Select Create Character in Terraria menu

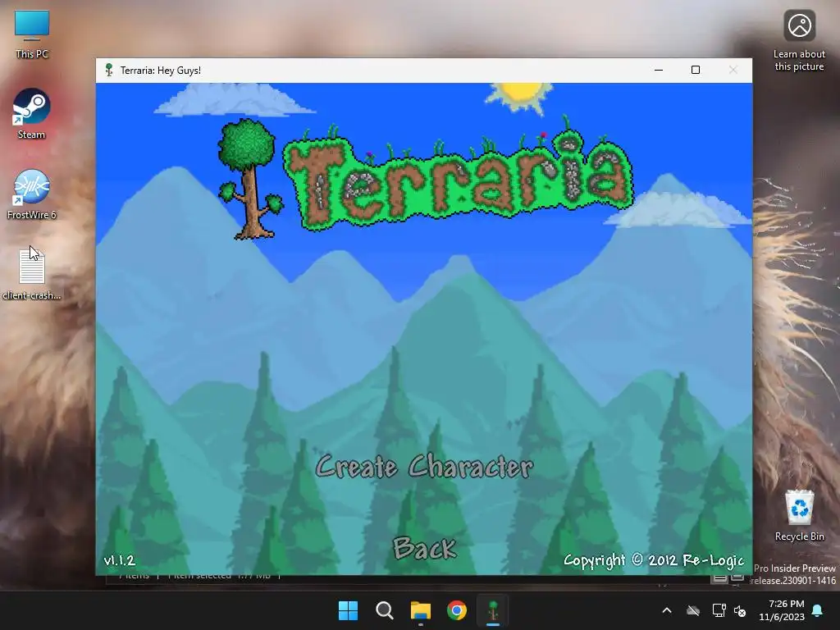424,467
